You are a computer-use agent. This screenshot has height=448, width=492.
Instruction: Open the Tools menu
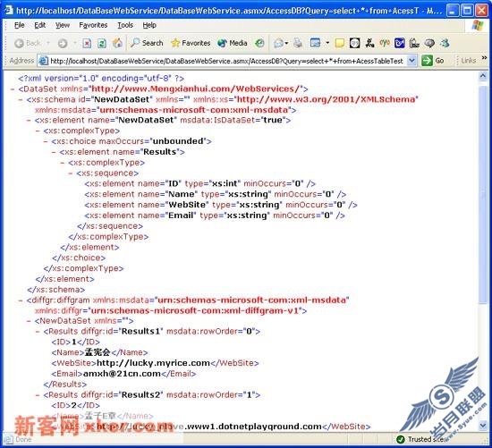[125, 25]
